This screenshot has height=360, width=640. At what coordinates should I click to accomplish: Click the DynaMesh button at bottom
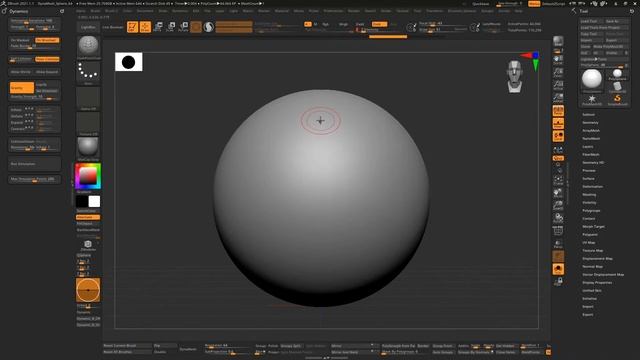pos(188,349)
